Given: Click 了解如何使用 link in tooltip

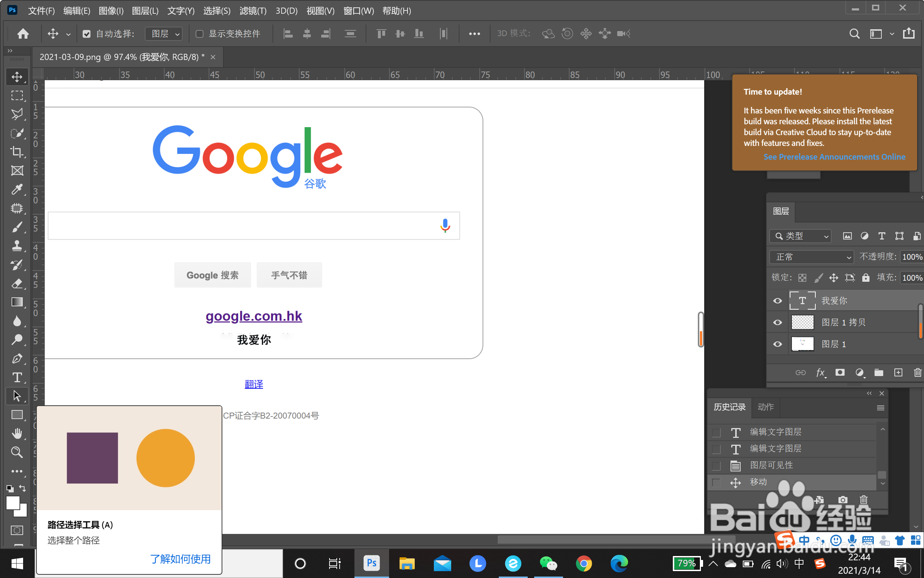Looking at the screenshot, I should (180, 559).
